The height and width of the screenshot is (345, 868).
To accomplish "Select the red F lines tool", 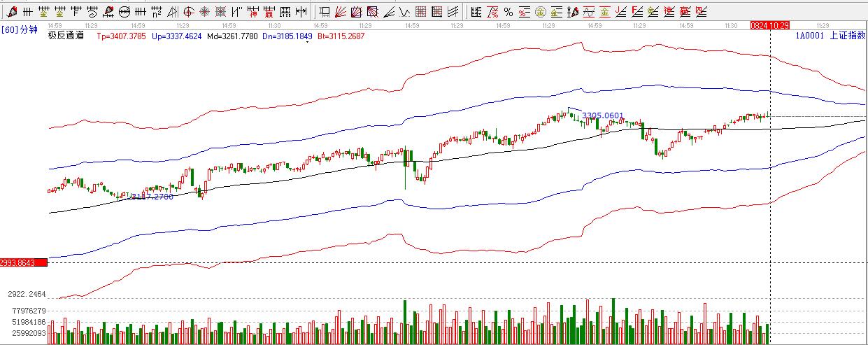I will click(636, 12).
